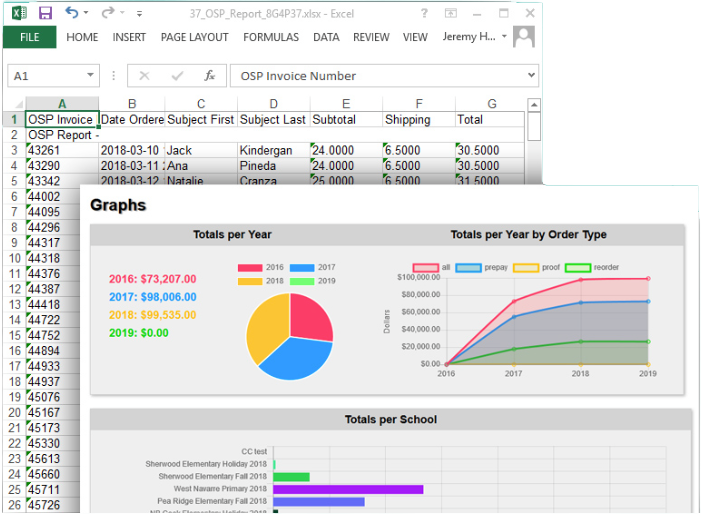
Task: Click the vertical scrollbar up arrow
Action: (534, 105)
